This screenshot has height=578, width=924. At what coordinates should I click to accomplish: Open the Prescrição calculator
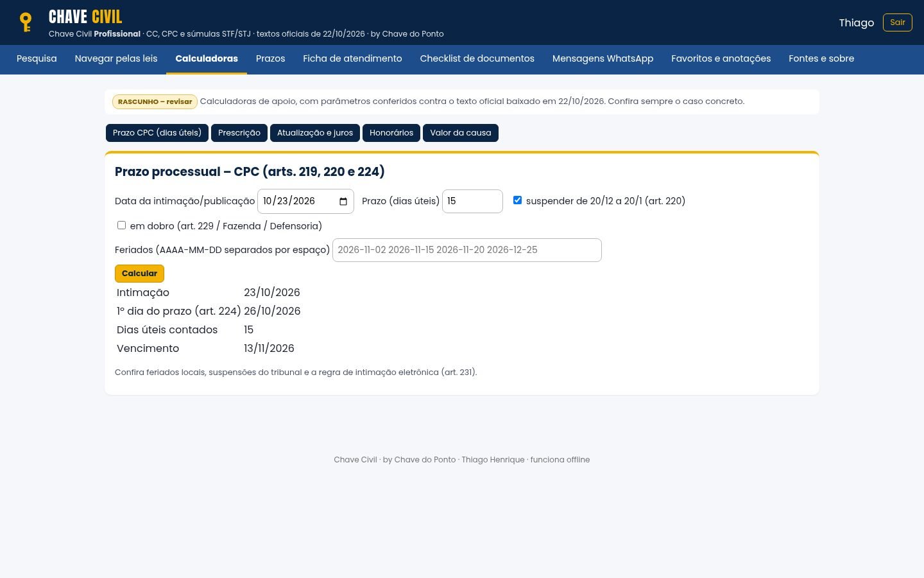239,133
